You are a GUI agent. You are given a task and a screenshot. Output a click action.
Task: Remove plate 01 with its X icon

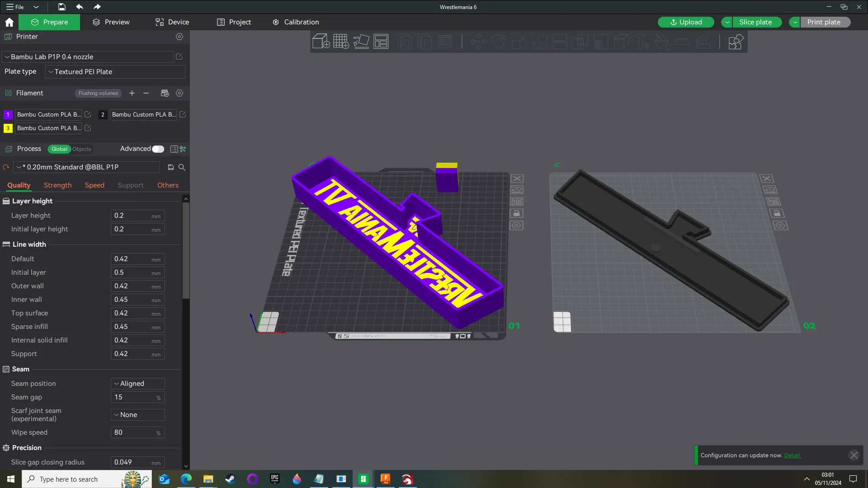517,178
